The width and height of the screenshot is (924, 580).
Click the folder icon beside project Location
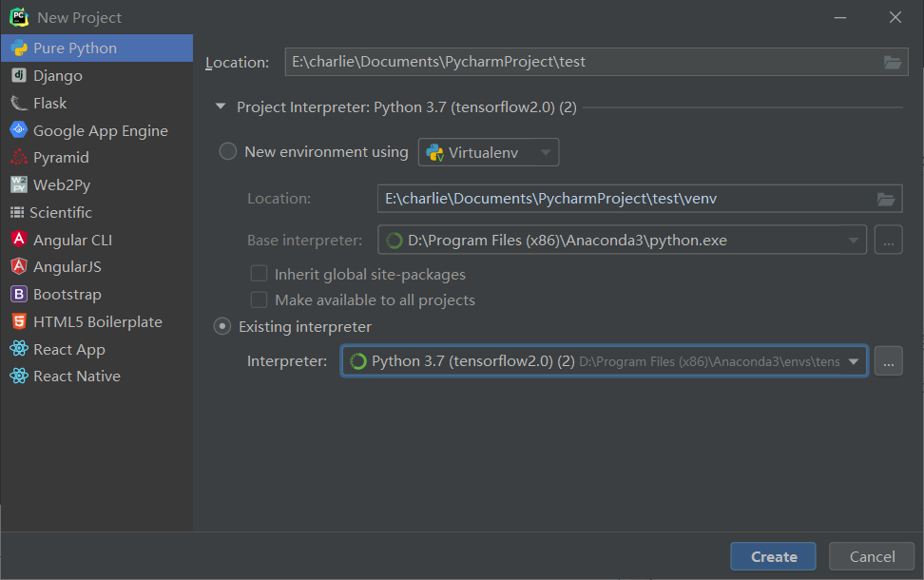click(892, 62)
